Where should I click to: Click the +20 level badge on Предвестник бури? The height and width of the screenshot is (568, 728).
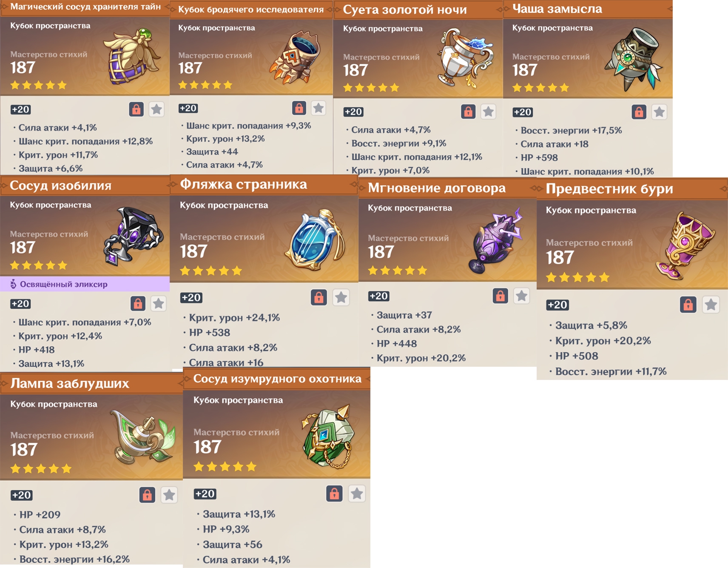click(557, 305)
